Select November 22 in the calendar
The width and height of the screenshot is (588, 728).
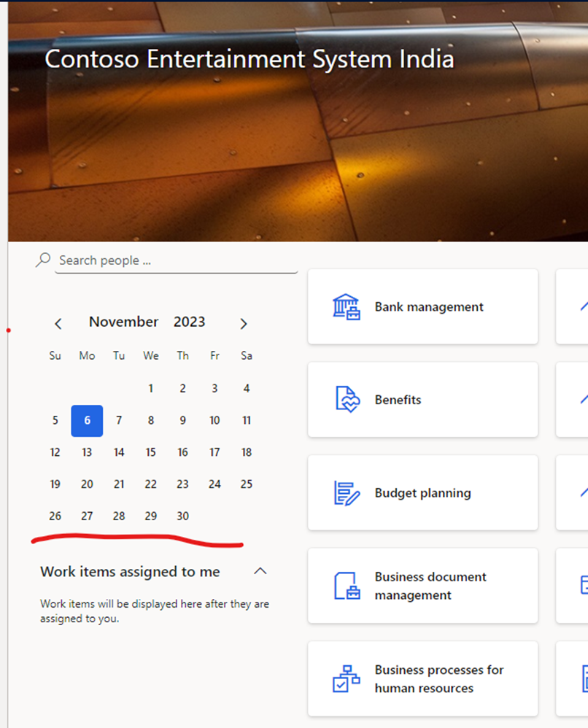pos(151,484)
